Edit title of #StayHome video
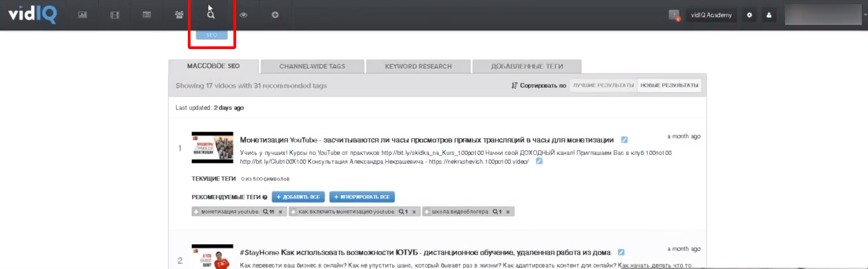 tap(621, 252)
